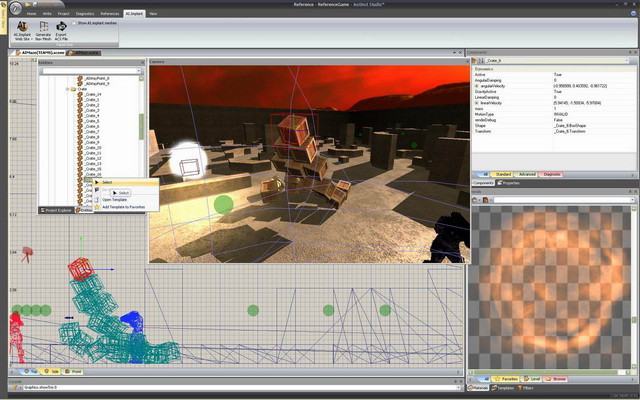Select _Crate_8 in entities tree
This screenshot has height=400, width=640.
92,137
